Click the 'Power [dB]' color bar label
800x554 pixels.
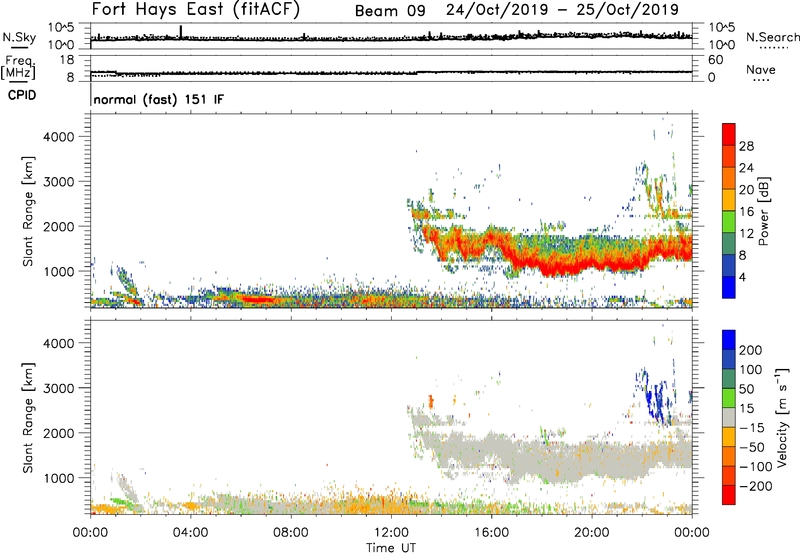(x=763, y=211)
